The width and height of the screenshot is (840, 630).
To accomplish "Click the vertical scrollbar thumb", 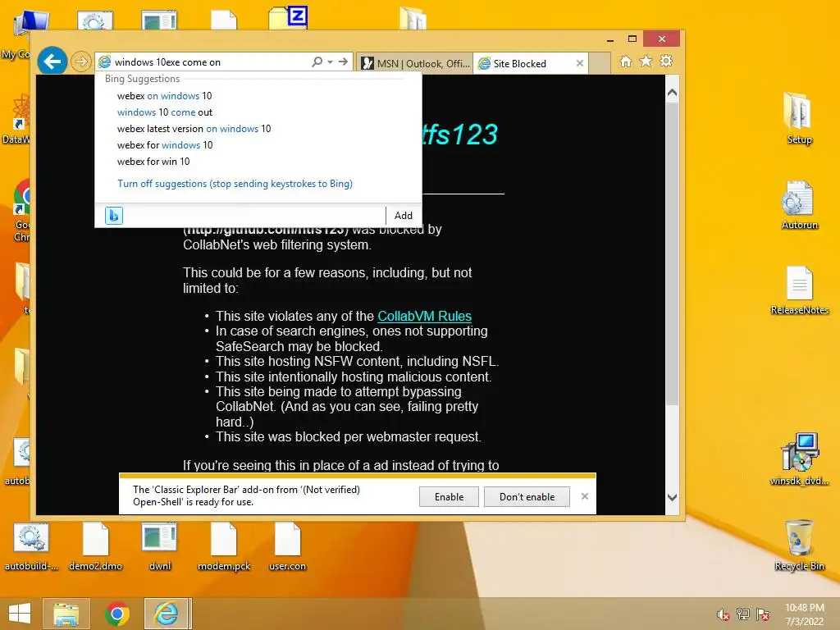I will pyautogui.click(x=673, y=253).
